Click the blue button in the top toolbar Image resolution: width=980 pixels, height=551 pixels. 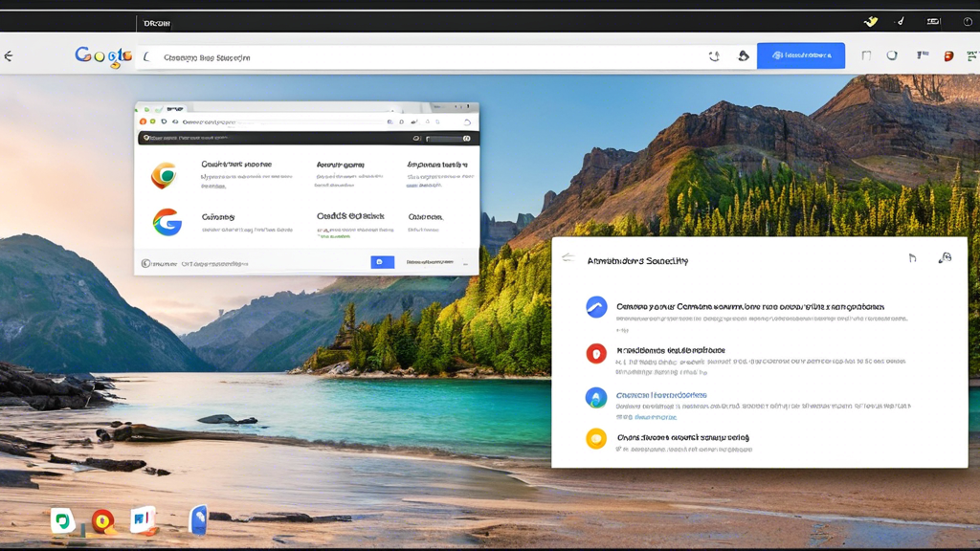[800, 55]
